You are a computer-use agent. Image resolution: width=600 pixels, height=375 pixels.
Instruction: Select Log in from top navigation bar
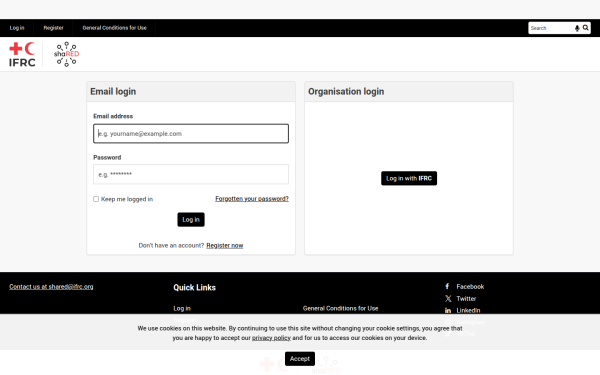click(17, 28)
